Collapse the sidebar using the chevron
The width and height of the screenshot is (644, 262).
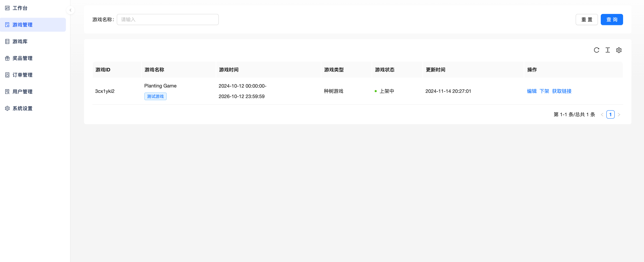(x=70, y=10)
